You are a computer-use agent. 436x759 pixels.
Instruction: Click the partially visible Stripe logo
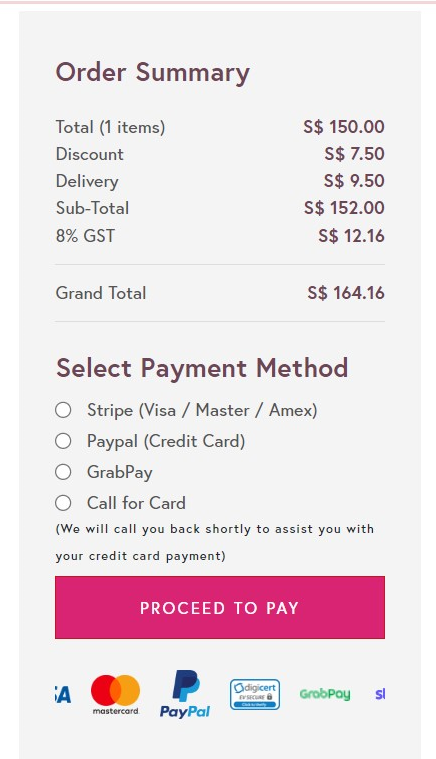[x=380, y=694]
